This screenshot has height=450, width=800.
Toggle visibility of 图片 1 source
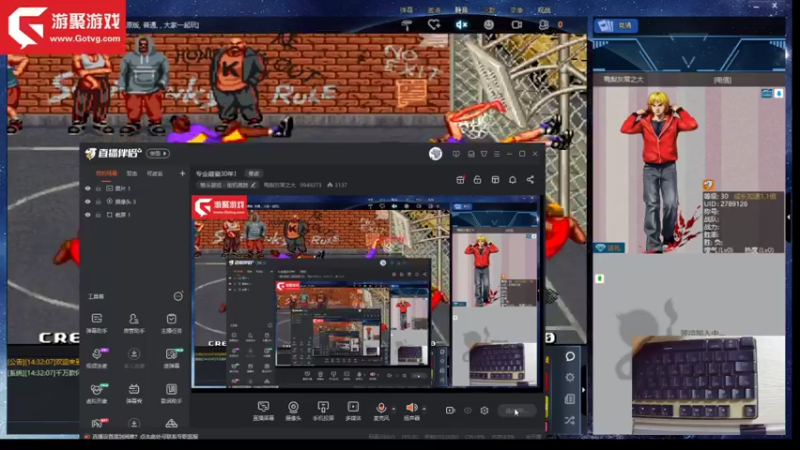(x=87, y=188)
